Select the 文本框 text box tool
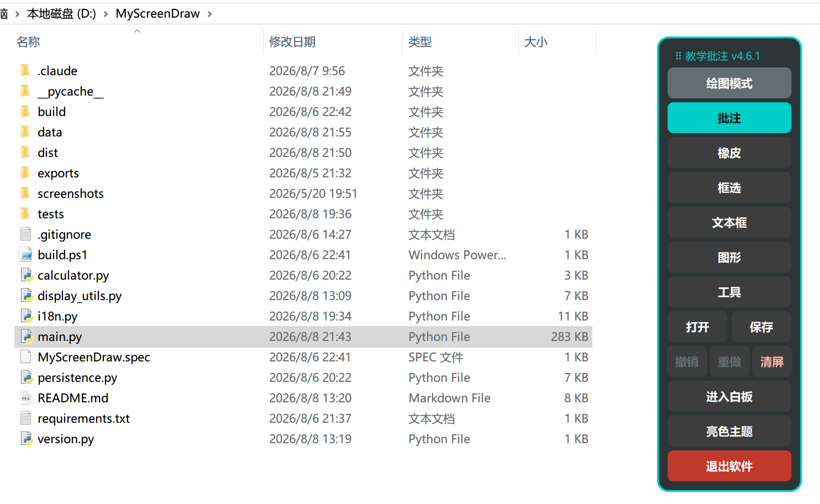 (729, 222)
